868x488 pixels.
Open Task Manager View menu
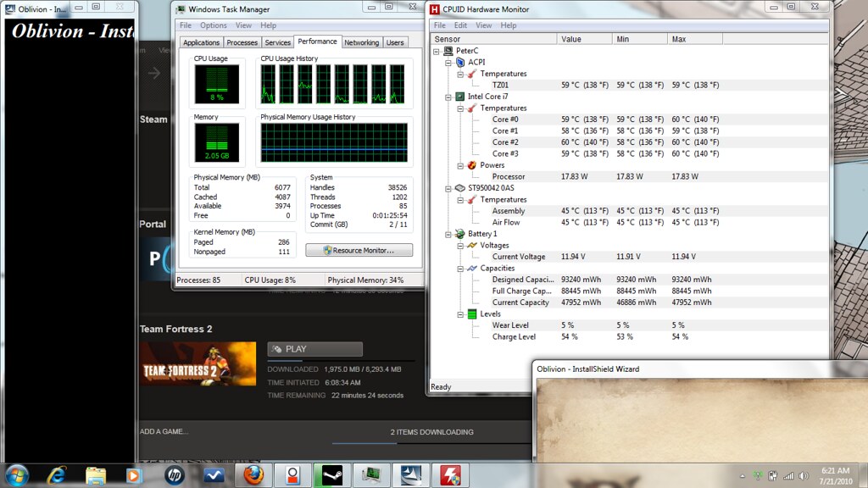click(243, 25)
